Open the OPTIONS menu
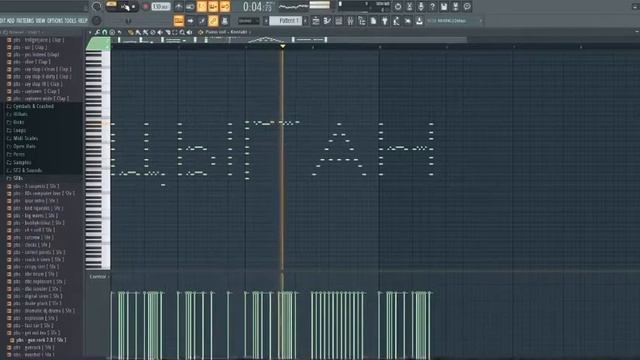 [55, 20]
